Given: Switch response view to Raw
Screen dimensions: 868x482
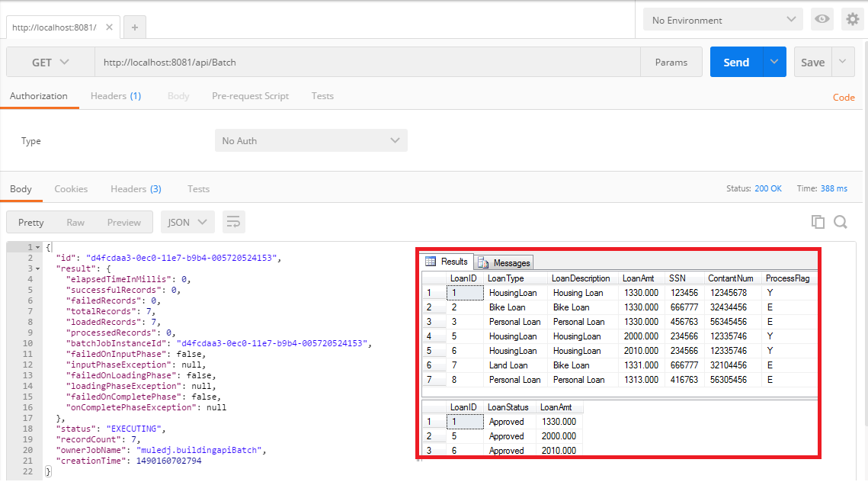Looking at the screenshot, I should tap(75, 222).
